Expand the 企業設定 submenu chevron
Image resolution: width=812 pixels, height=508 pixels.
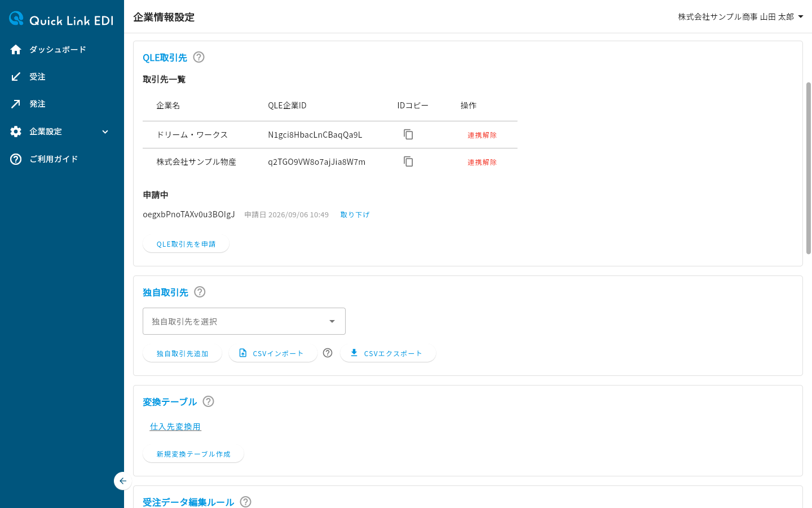[x=105, y=132]
